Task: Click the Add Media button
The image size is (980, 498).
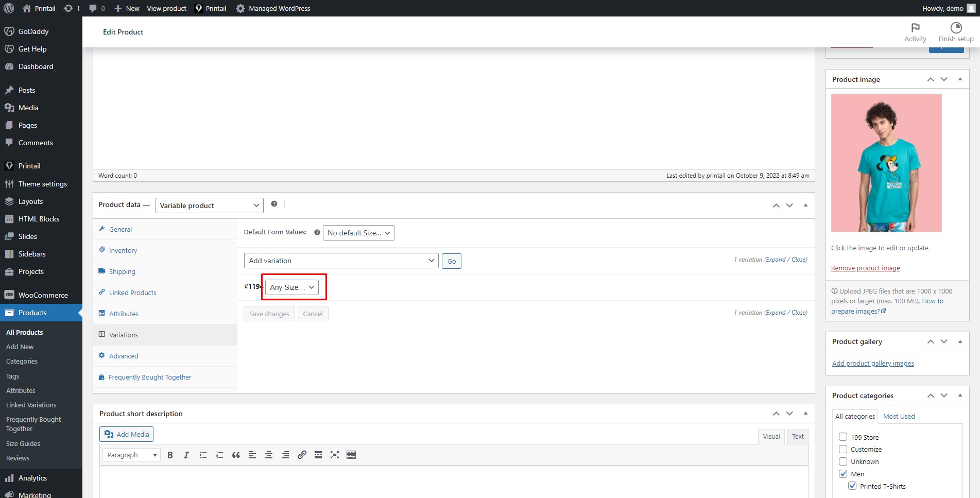Action: tap(127, 434)
